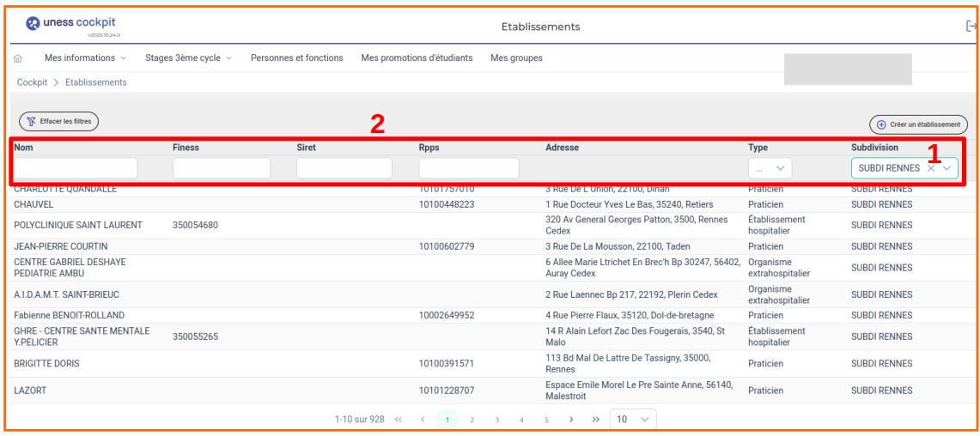Screen dimensions: 980x436
Task: Expand the Subdivision dropdown chevron
Action: click(x=947, y=168)
